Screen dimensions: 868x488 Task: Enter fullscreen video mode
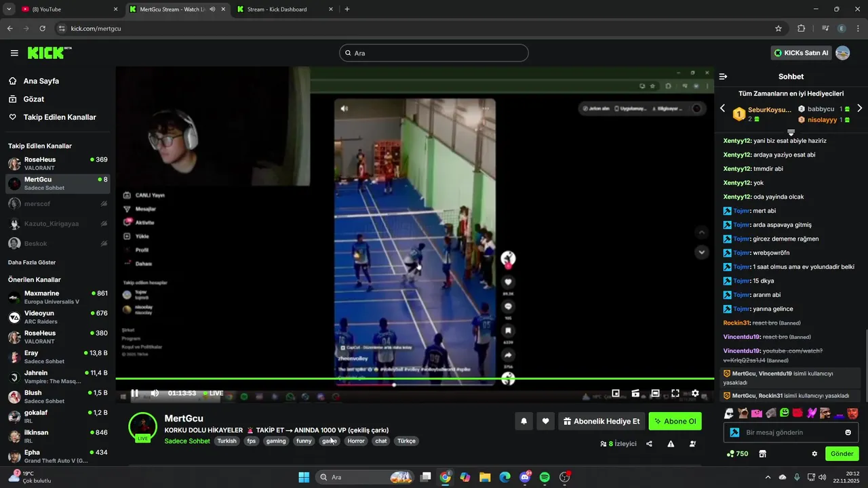coord(675,393)
